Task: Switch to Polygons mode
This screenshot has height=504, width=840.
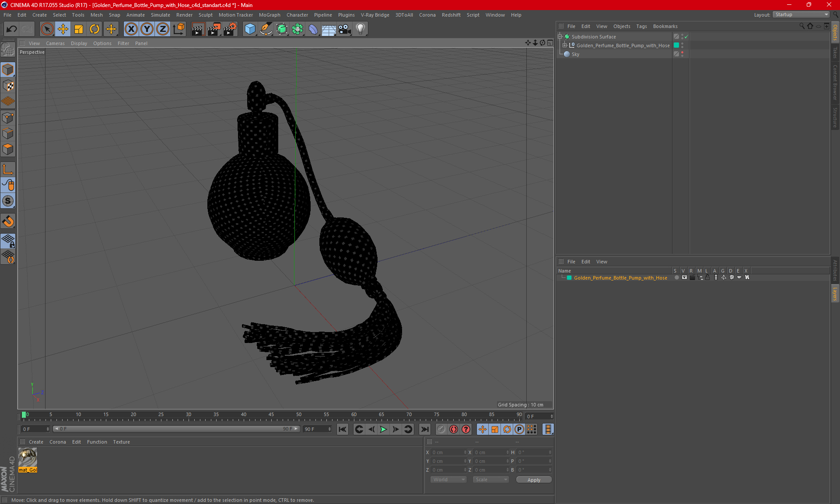Action: 8,149
